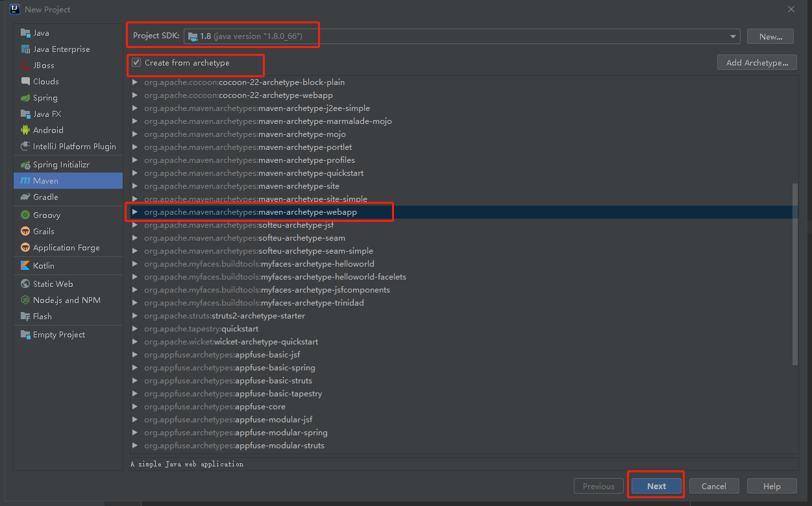Select appfuse-basic-struts archetype
The image size is (812, 506).
tap(228, 381)
